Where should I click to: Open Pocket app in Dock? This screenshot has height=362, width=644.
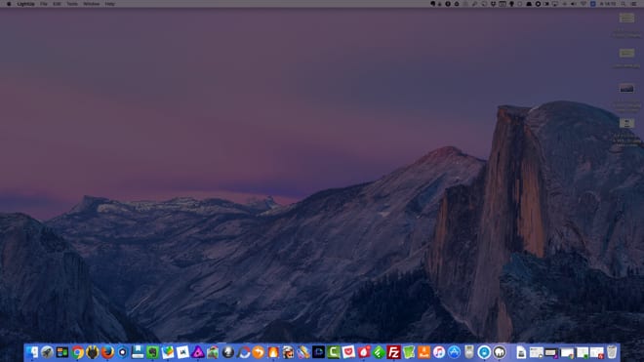click(348, 352)
